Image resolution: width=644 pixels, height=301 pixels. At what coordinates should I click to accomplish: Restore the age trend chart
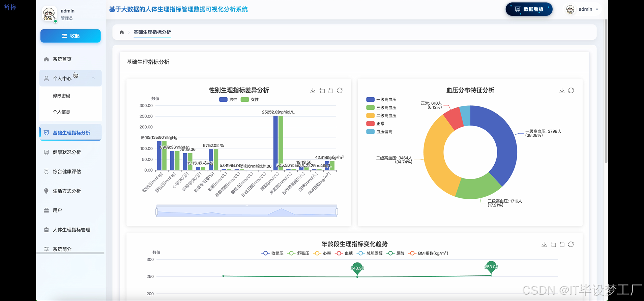tap(571, 244)
